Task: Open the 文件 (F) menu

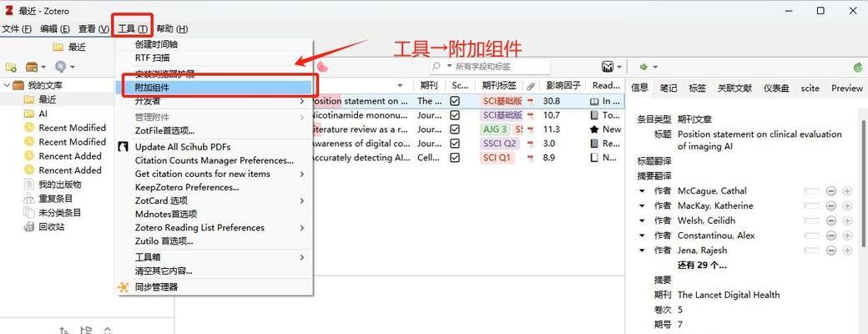Action: click(x=18, y=28)
